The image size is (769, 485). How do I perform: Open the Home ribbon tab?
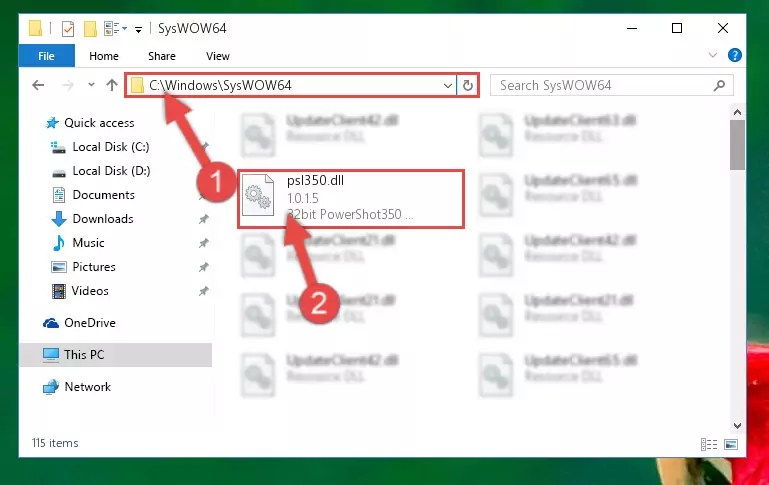click(x=104, y=56)
